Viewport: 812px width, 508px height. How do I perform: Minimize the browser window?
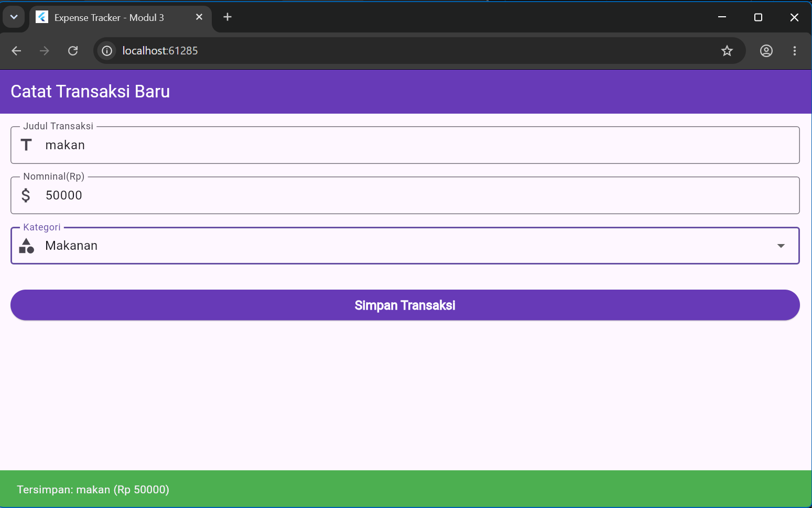pos(722,17)
